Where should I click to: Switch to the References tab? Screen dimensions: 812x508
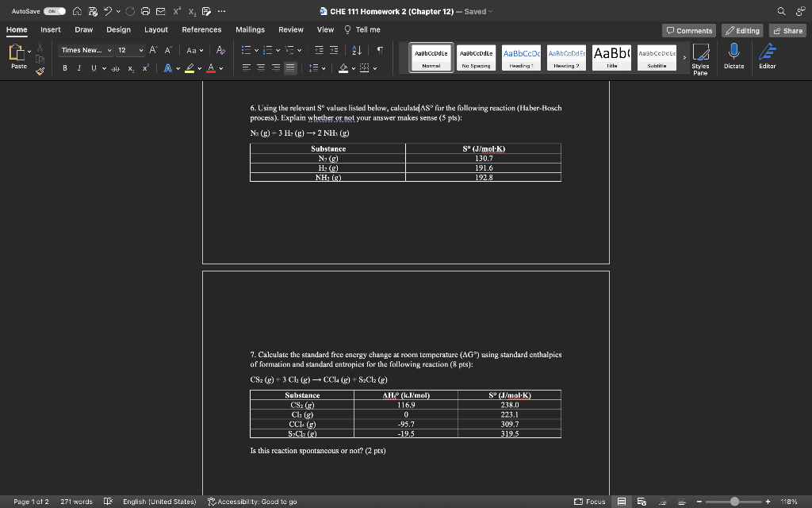coord(201,29)
